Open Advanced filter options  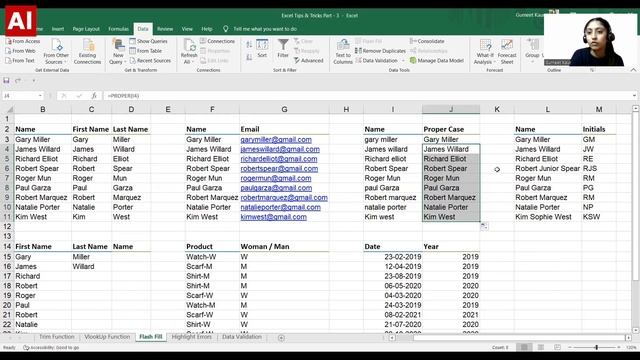click(309, 60)
